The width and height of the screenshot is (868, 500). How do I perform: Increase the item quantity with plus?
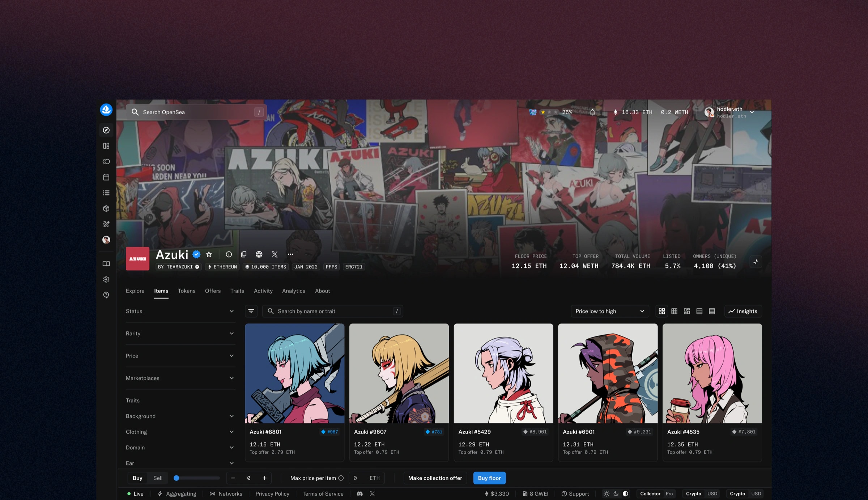pyautogui.click(x=264, y=478)
